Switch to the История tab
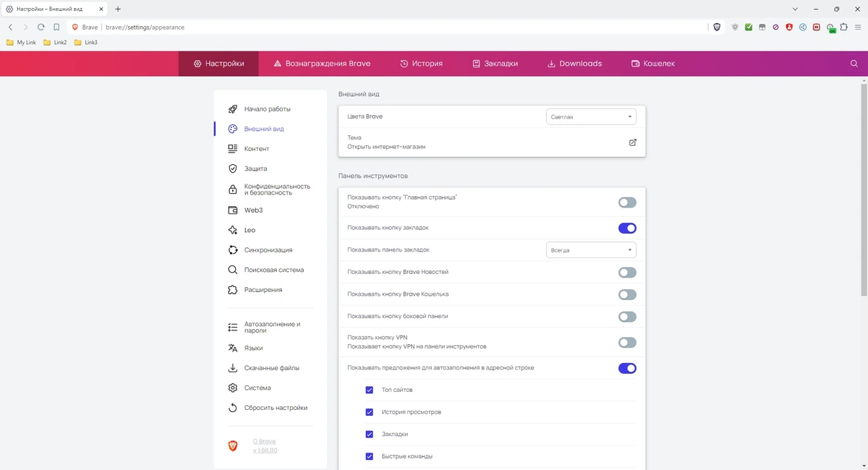The height and width of the screenshot is (470, 868). [x=421, y=64]
